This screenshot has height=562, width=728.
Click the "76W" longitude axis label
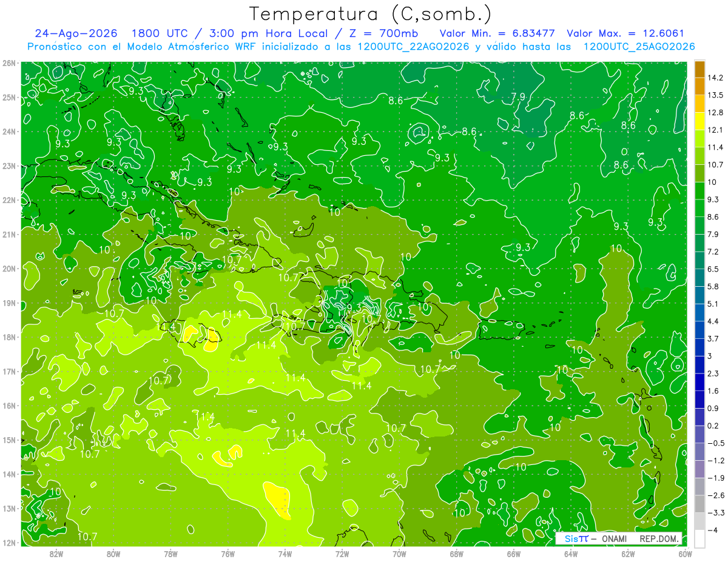click(x=228, y=554)
